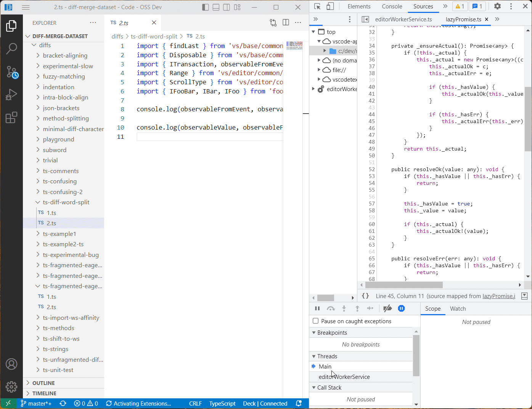Open remote window indicator in status bar
The image size is (532, 409).
8,403
